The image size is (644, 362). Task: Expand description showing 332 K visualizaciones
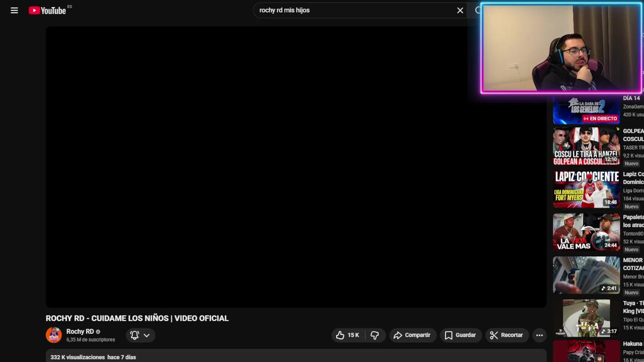[296, 356]
